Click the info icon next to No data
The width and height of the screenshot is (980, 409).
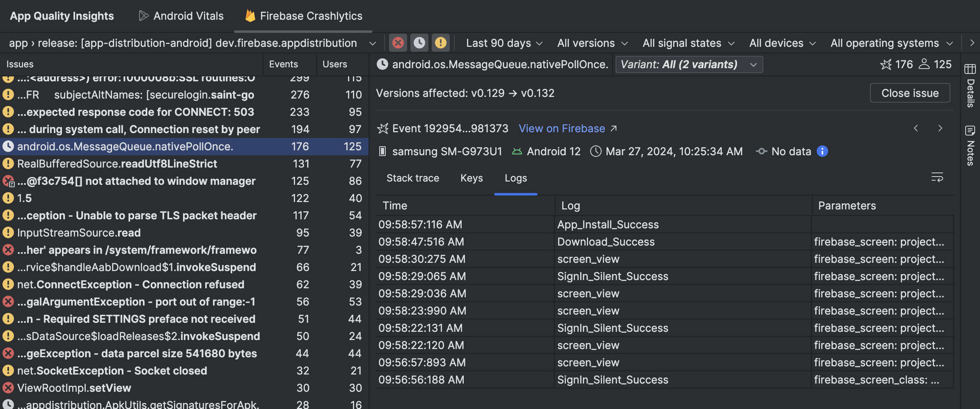click(822, 151)
